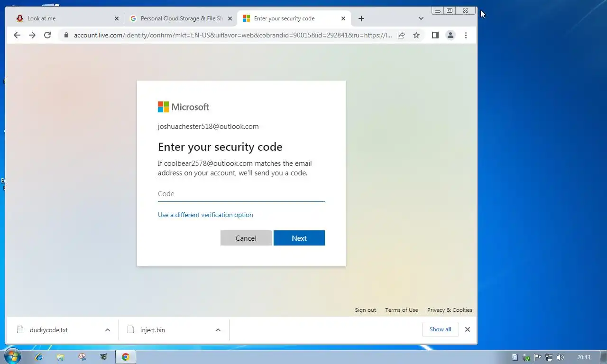Viewport: 607px width, 364px height.
Task: Expand options for inject.bin download
Action: [x=218, y=330]
